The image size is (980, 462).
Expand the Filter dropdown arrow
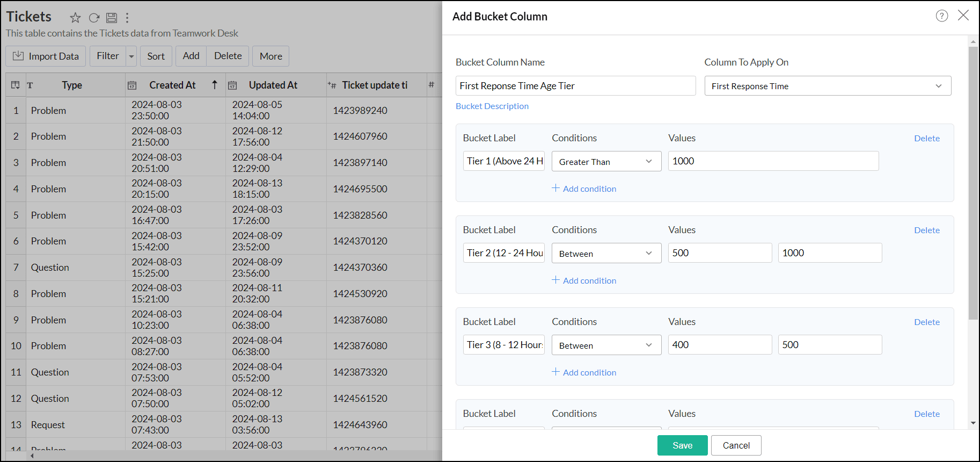point(131,56)
